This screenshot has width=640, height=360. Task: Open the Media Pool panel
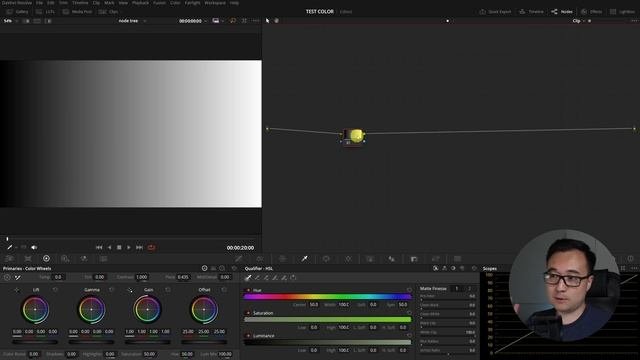point(77,12)
